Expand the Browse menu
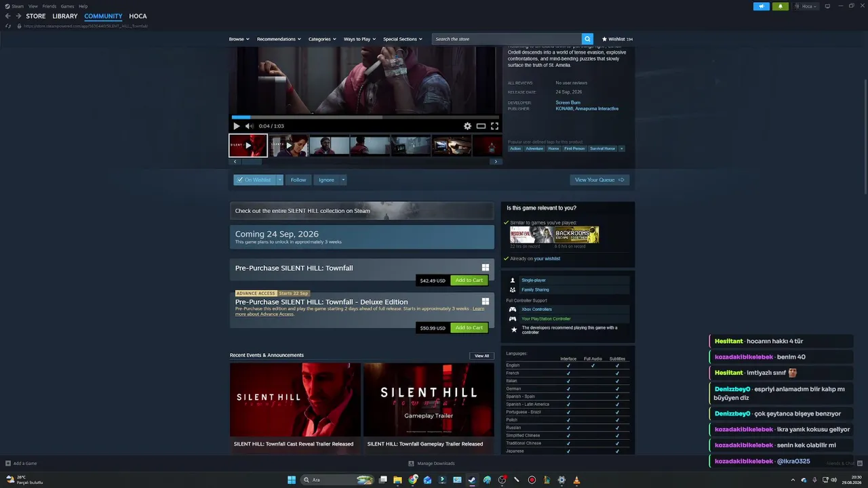The image size is (868, 488). (239, 39)
